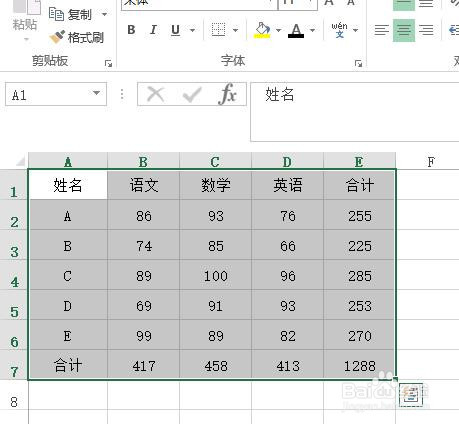The height and width of the screenshot is (424, 459).
Task: Click the Select All corner triangle
Action: 20,161
